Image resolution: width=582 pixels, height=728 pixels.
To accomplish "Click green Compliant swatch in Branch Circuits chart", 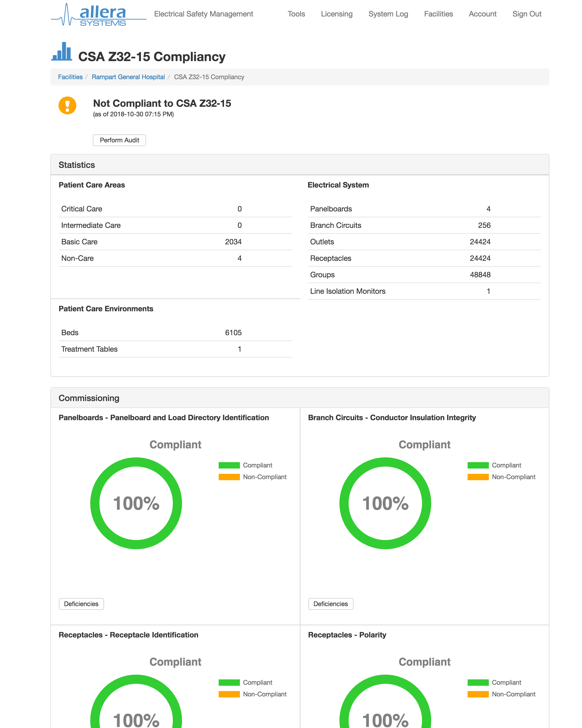I will pyautogui.click(x=478, y=465).
